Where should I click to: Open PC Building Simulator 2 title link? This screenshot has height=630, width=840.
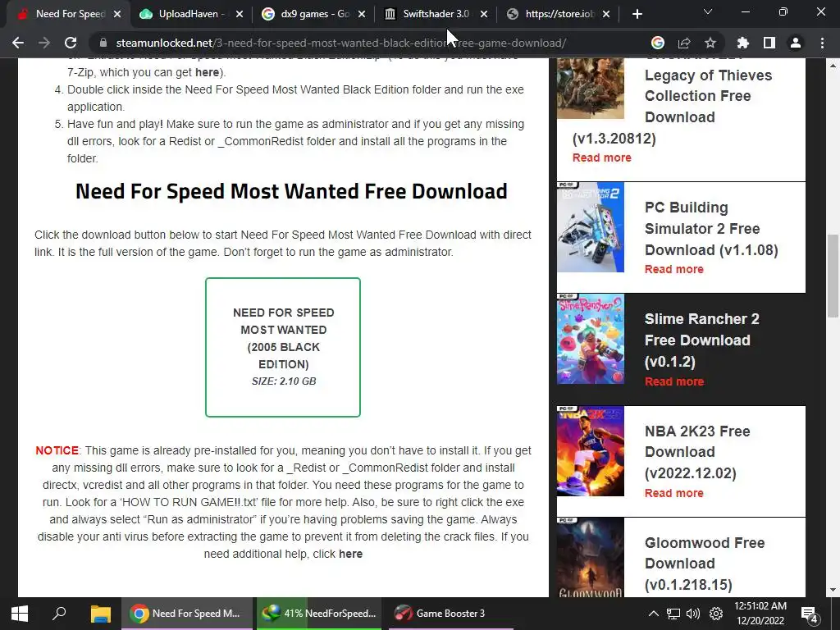(x=711, y=229)
